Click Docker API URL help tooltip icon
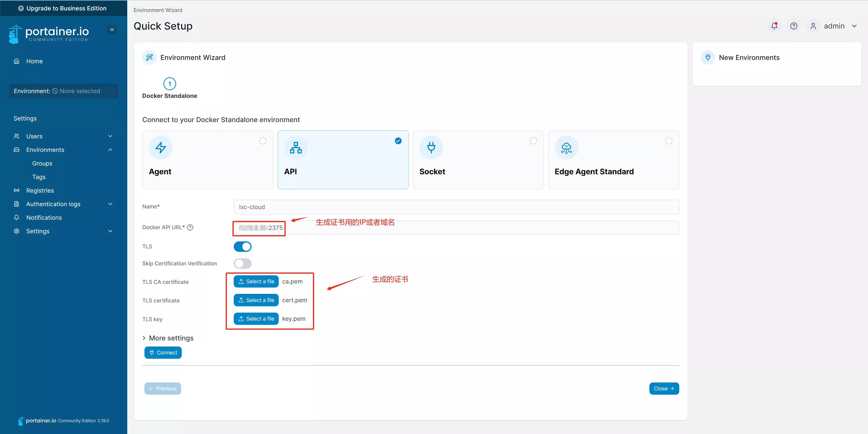The width and height of the screenshot is (868, 434). (x=190, y=227)
